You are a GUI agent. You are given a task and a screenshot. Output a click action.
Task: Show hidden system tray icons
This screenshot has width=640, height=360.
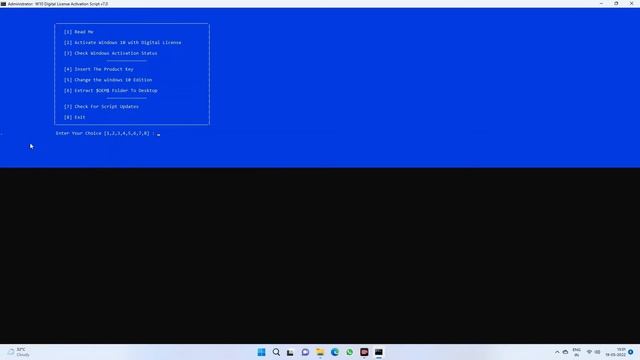click(x=557, y=352)
